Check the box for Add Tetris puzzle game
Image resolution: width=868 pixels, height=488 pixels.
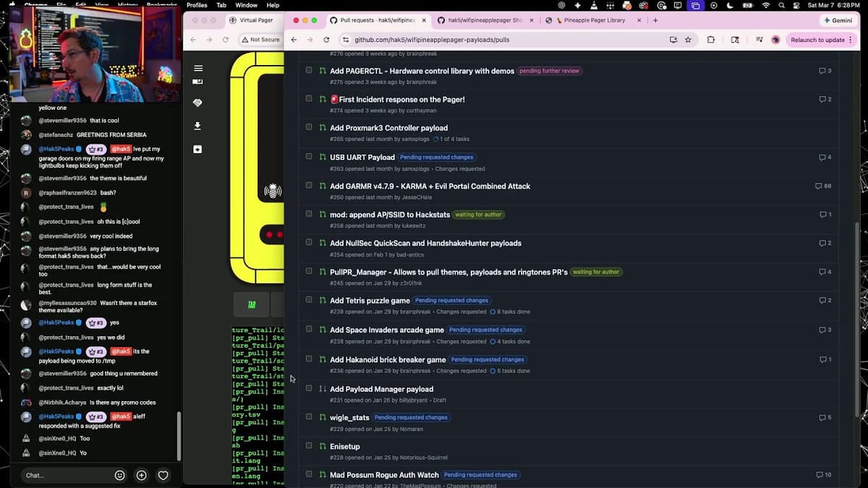click(309, 300)
